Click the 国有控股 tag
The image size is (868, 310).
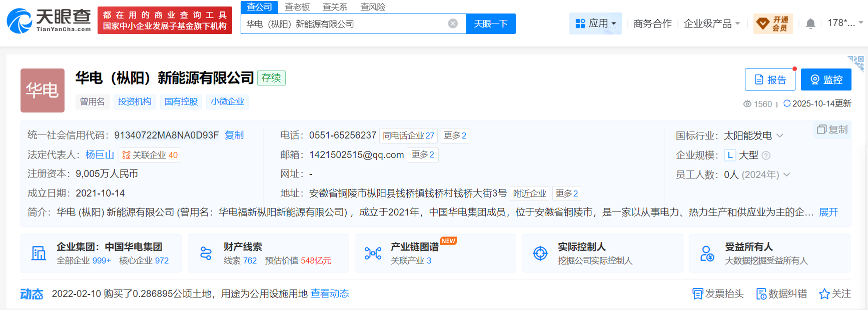point(181,101)
